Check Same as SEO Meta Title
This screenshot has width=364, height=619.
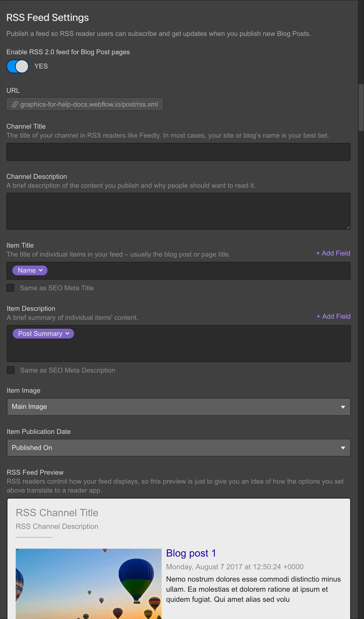click(x=10, y=288)
